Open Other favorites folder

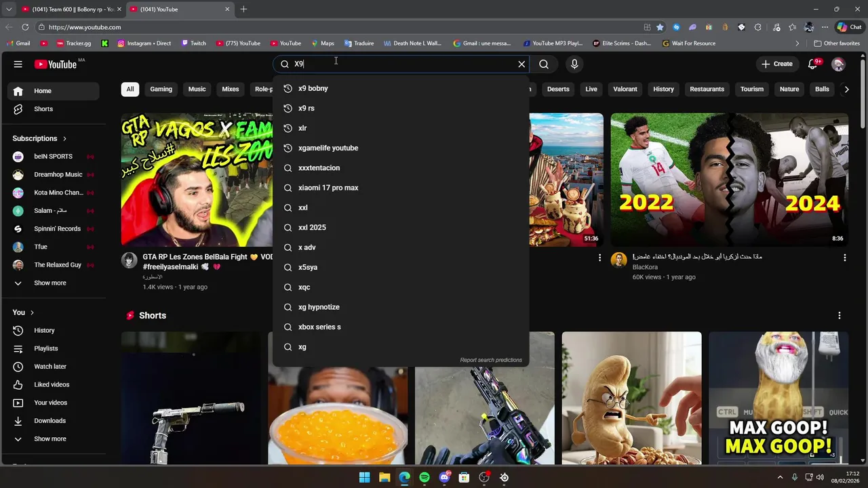click(837, 43)
